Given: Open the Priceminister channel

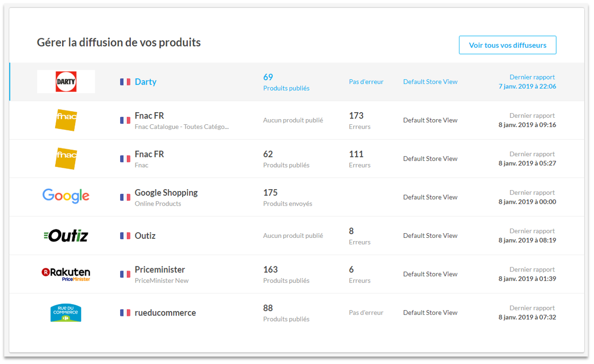Looking at the screenshot, I should tap(160, 270).
